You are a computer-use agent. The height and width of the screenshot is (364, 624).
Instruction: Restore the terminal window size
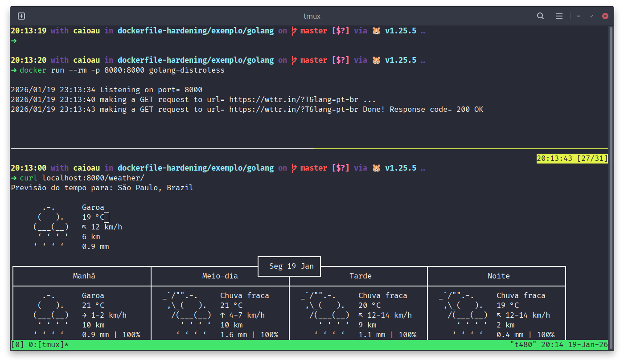(x=592, y=16)
